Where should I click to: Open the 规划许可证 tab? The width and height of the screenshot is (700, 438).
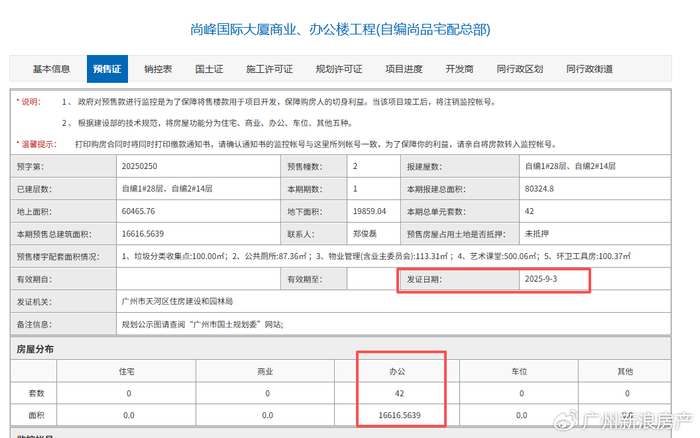tap(339, 69)
